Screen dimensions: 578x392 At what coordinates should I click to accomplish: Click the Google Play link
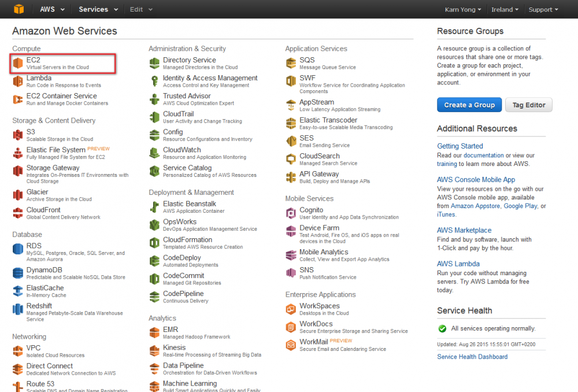pyautogui.click(x=520, y=206)
